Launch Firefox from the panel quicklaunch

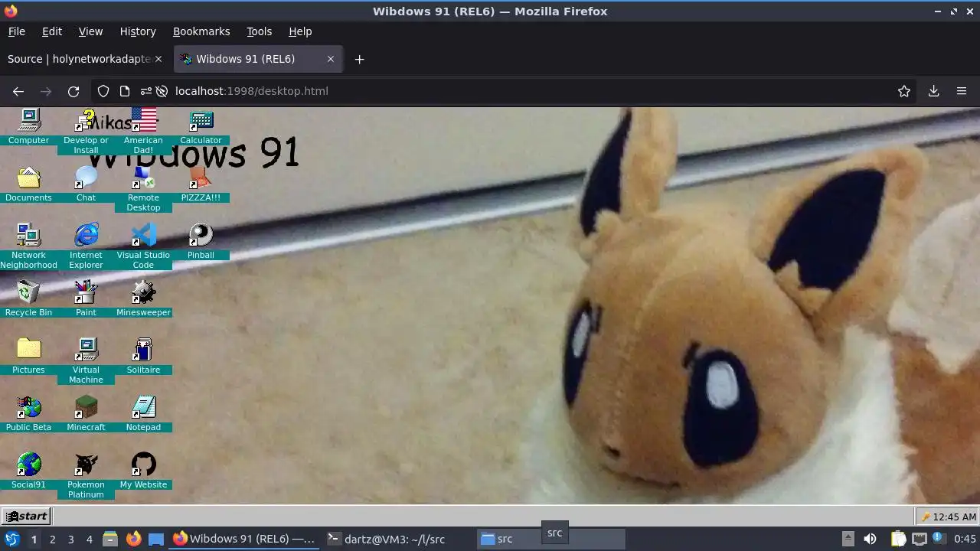pyautogui.click(x=133, y=539)
